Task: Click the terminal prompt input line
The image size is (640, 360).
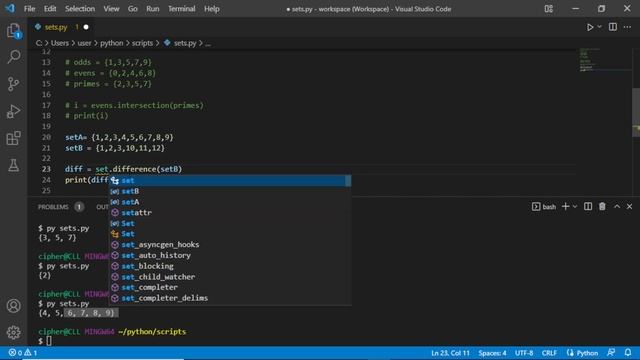Action: tap(45, 341)
